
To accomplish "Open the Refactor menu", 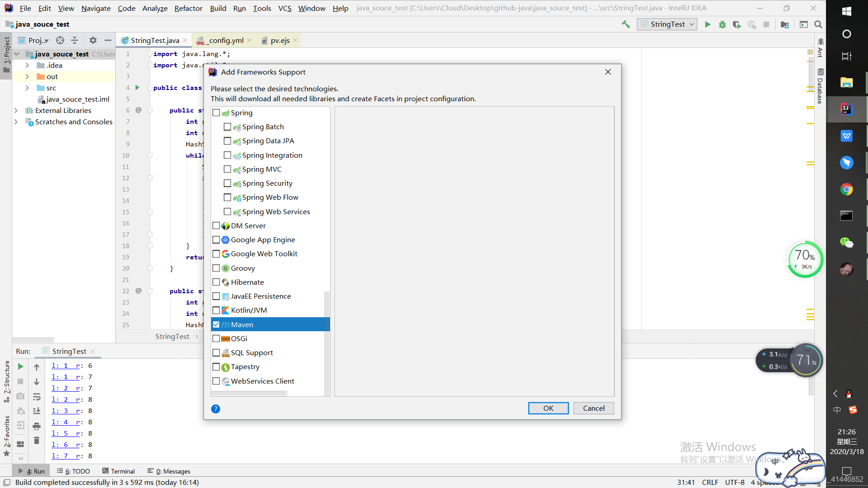I will pyautogui.click(x=188, y=8).
